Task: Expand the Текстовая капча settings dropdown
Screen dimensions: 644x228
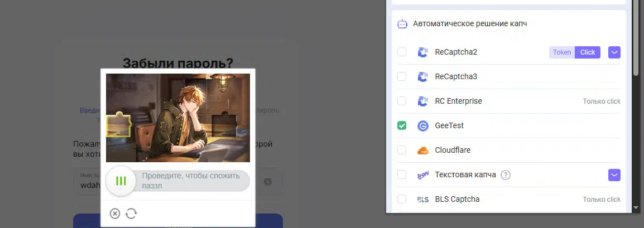Action: pyautogui.click(x=614, y=175)
